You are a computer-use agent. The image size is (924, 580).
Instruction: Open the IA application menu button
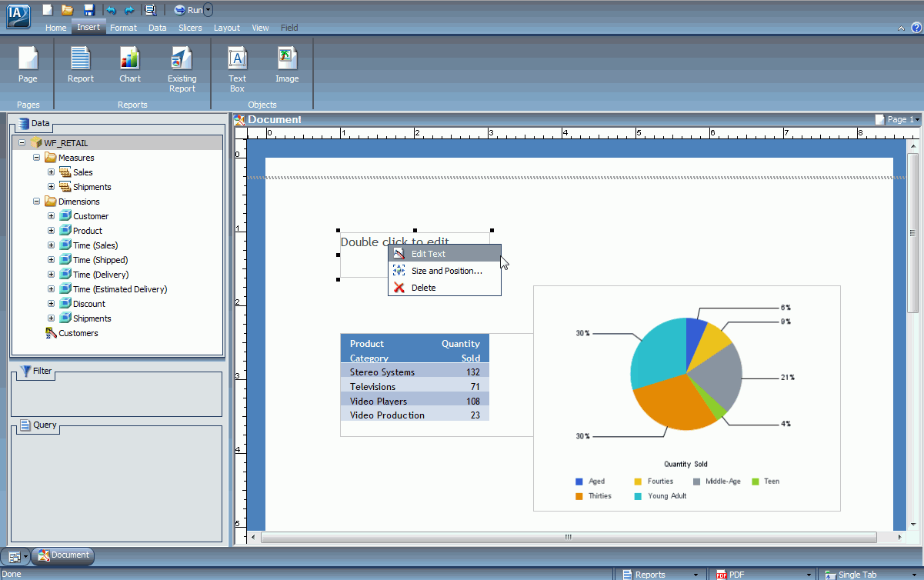(x=18, y=15)
